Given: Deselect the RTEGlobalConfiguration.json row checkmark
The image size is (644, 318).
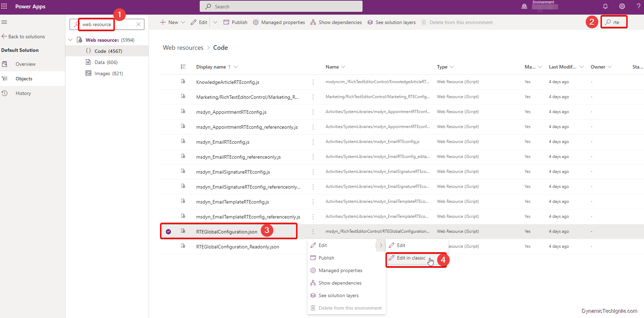Looking at the screenshot, I should pyautogui.click(x=168, y=232).
